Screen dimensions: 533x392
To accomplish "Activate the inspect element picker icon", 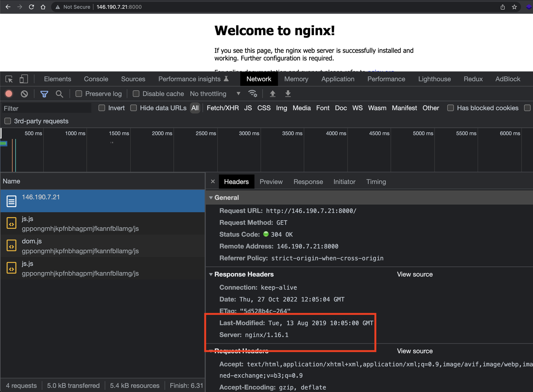I will pos(9,79).
